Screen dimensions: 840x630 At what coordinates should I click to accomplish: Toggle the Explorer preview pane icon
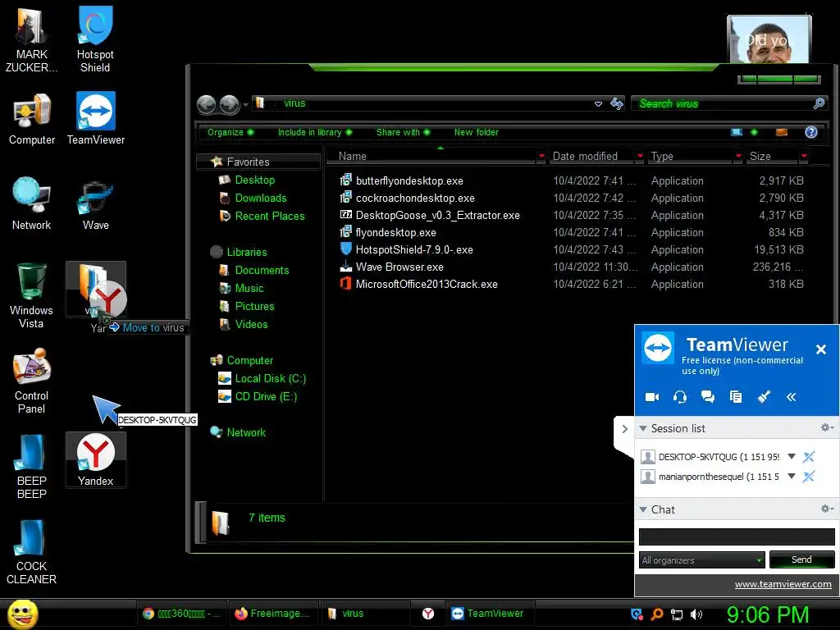[x=782, y=132]
